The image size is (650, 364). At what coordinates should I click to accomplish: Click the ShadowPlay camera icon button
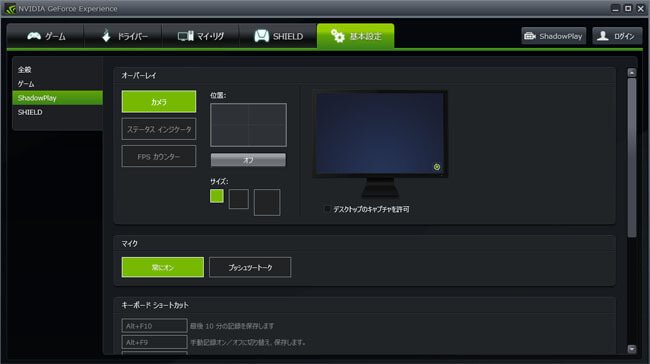tap(553, 36)
